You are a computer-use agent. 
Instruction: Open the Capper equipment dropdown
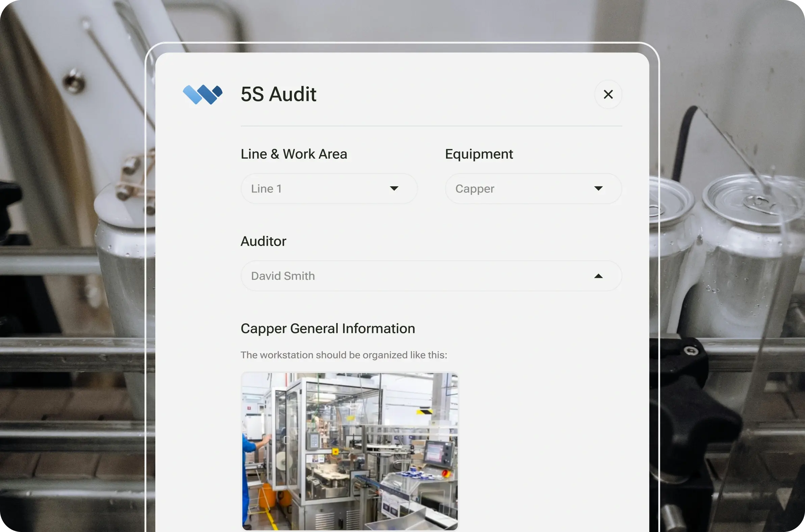pos(533,189)
